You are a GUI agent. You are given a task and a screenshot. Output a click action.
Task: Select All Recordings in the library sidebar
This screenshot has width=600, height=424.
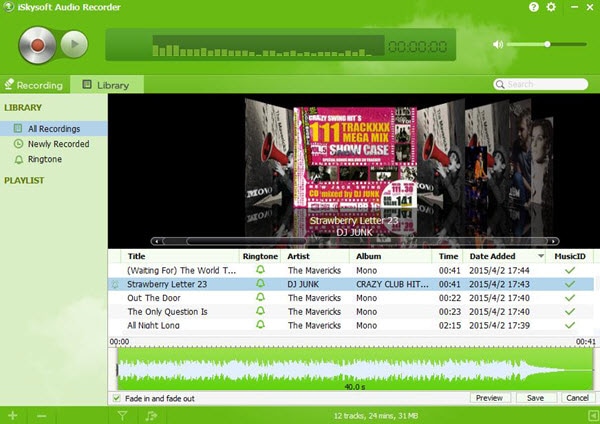[54, 129]
